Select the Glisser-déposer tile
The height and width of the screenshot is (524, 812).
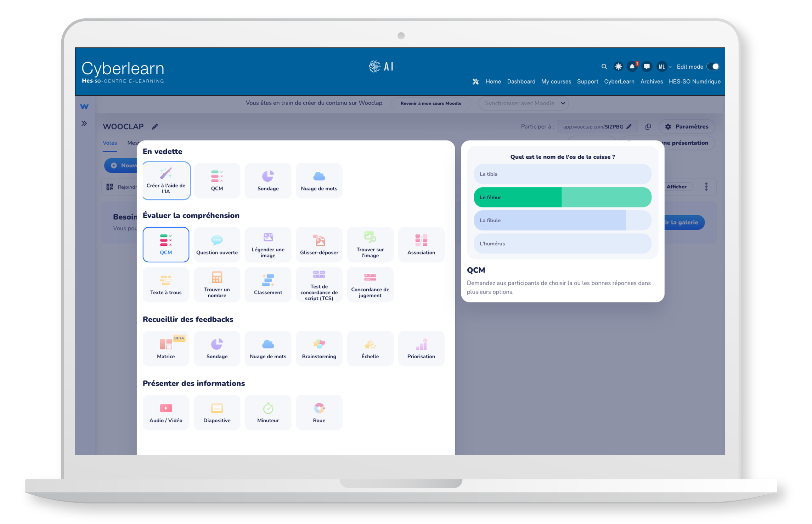[319, 245]
